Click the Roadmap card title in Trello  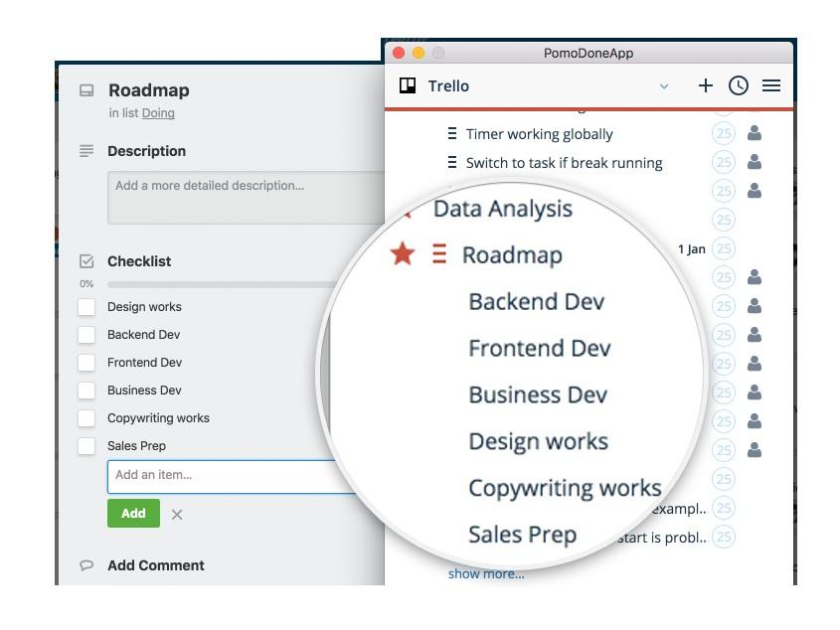[x=149, y=90]
